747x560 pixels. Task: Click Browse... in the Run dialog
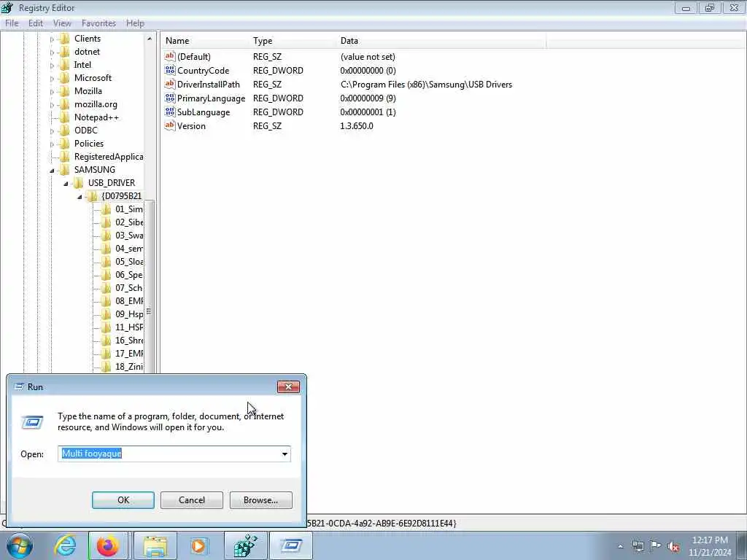(260, 500)
